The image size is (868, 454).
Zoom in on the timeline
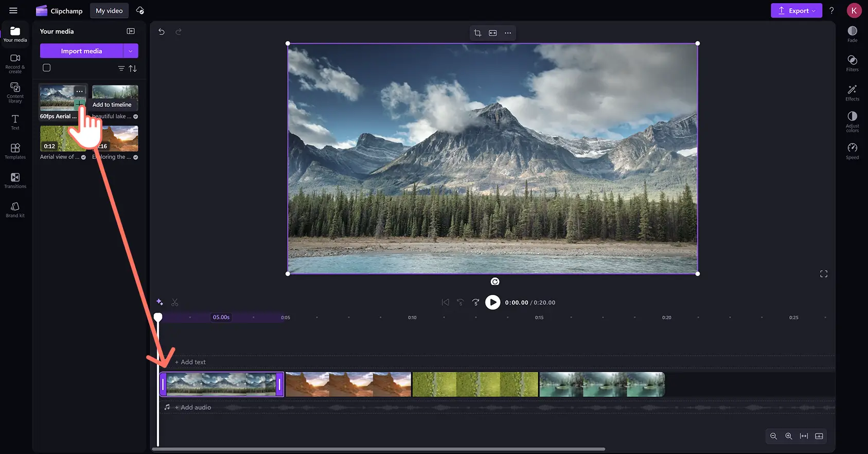click(x=788, y=436)
